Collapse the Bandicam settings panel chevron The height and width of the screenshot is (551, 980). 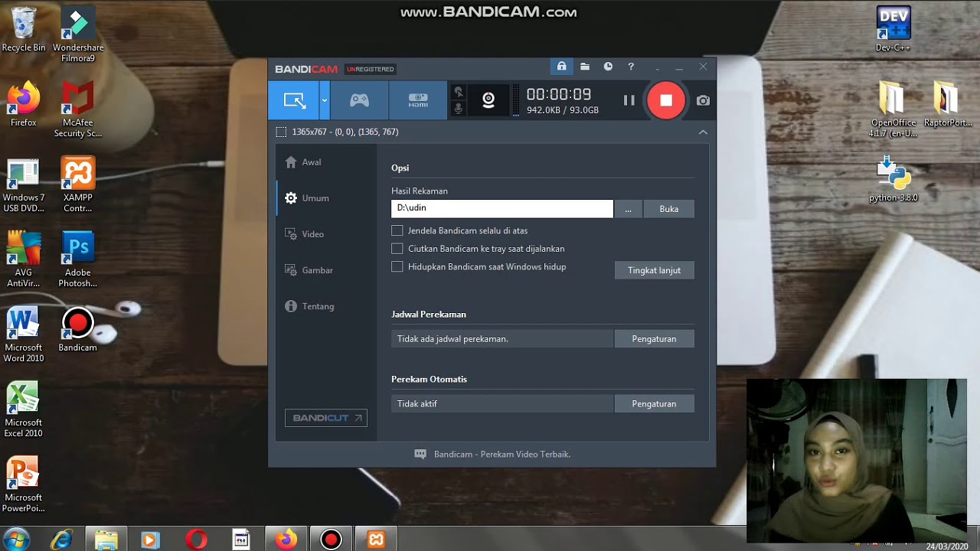tap(703, 132)
